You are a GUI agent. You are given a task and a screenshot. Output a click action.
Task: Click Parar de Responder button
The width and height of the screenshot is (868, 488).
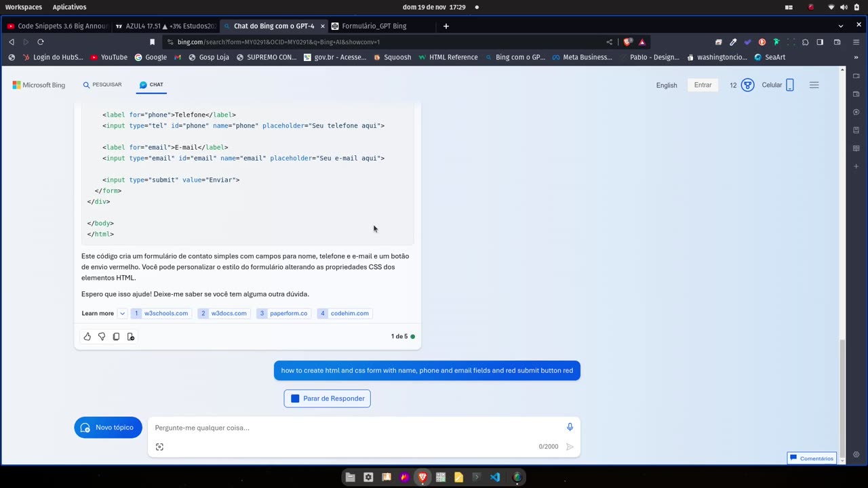[x=328, y=399]
